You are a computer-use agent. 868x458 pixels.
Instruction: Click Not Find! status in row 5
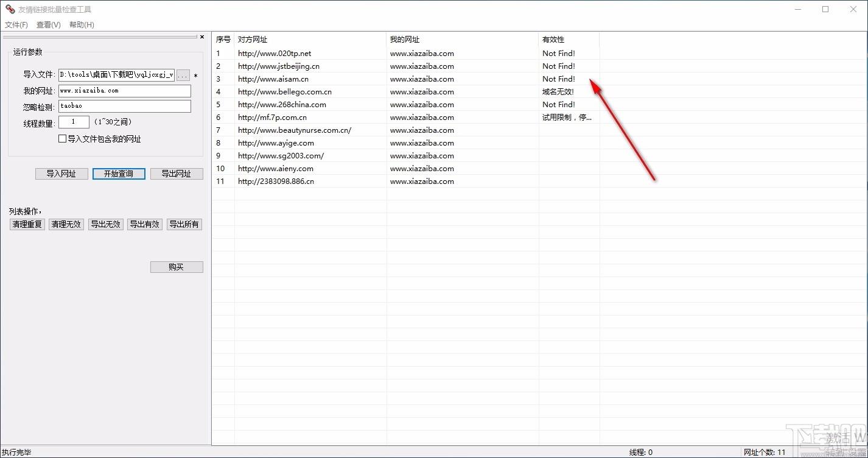pyautogui.click(x=559, y=105)
